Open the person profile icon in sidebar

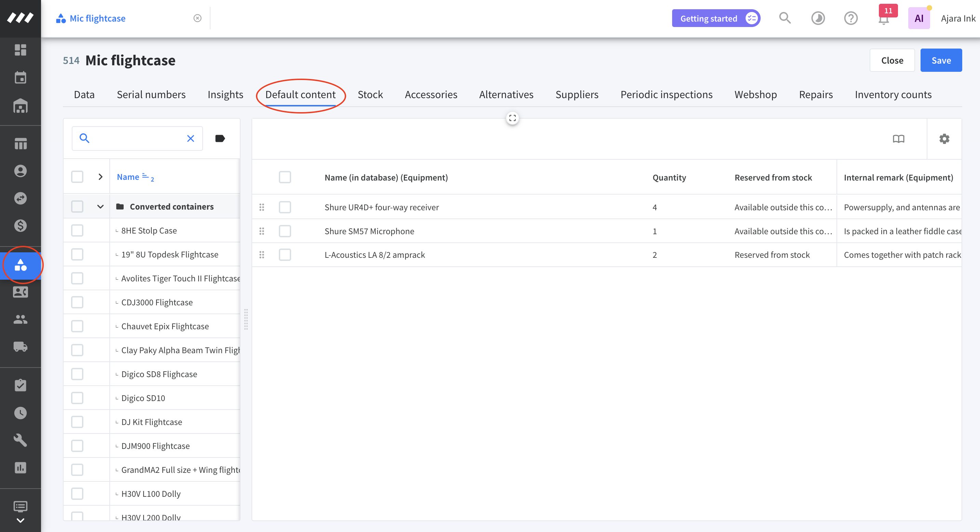click(x=21, y=171)
